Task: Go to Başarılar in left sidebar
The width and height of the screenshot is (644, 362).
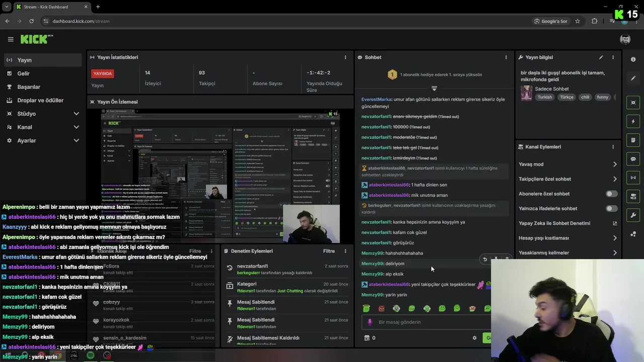Action: click(42, 87)
